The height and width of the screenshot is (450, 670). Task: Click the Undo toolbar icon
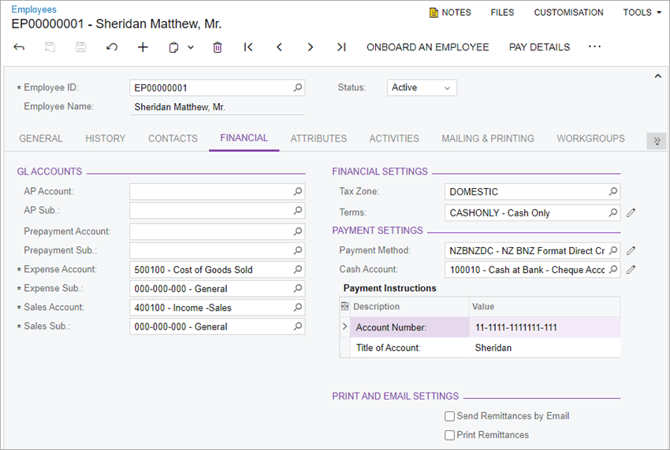[x=111, y=47]
